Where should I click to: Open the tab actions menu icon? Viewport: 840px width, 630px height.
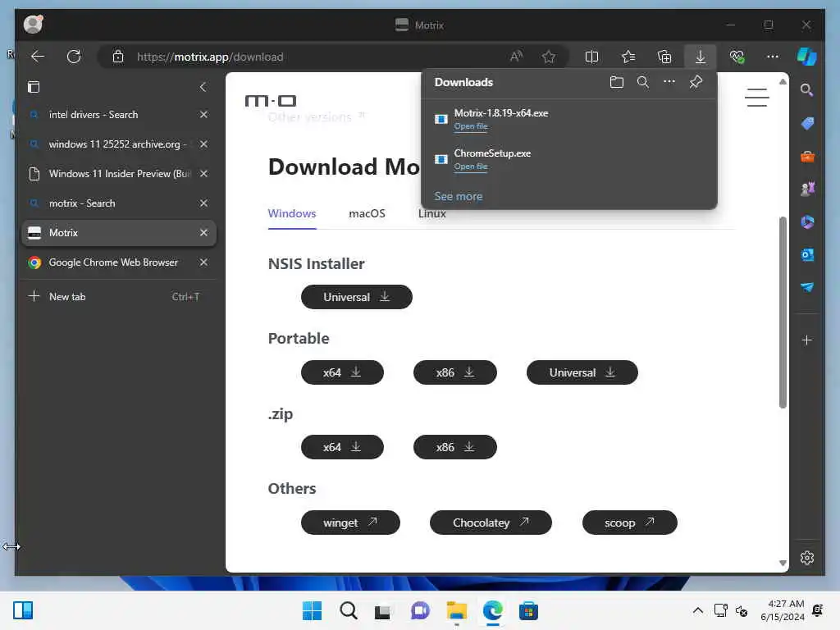point(33,87)
